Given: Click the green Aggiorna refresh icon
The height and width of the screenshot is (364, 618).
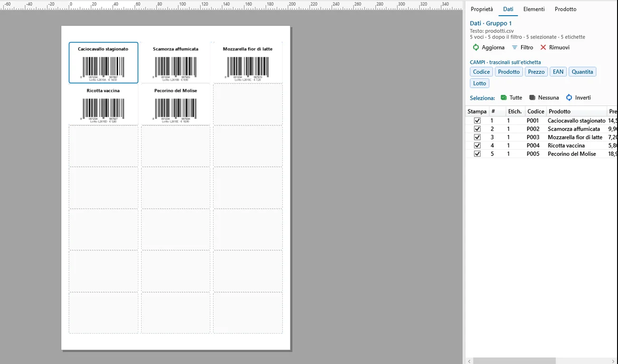Looking at the screenshot, I should [x=476, y=48].
